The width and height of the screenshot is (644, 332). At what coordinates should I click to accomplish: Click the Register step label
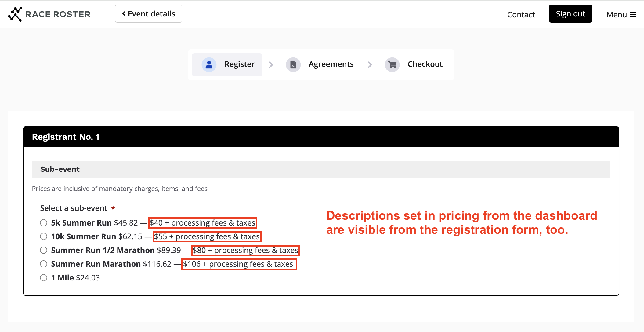pyautogui.click(x=239, y=64)
